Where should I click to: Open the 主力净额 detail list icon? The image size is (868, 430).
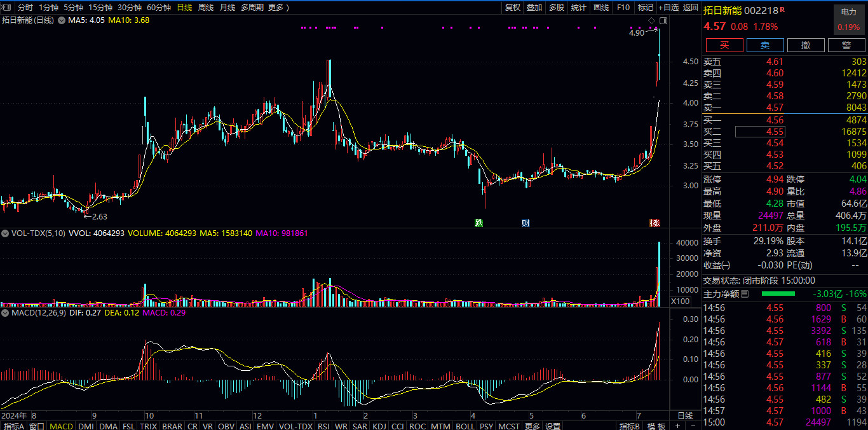[x=745, y=294]
